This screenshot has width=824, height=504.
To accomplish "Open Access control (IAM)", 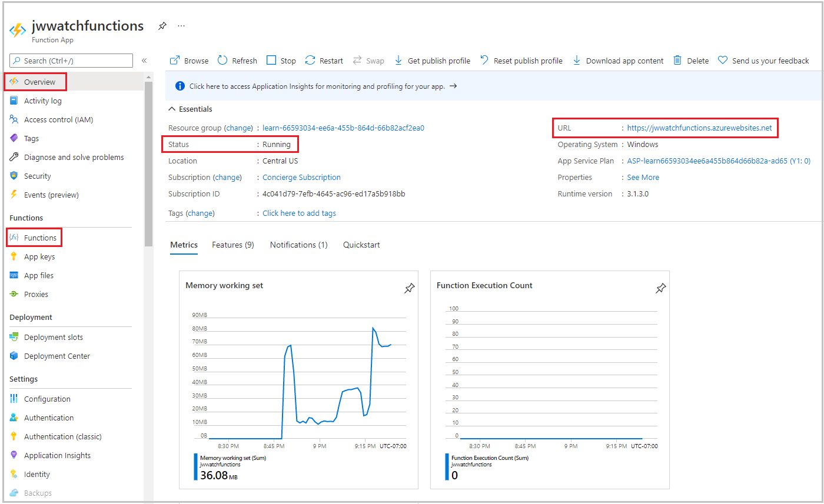I will click(x=58, y=119).
